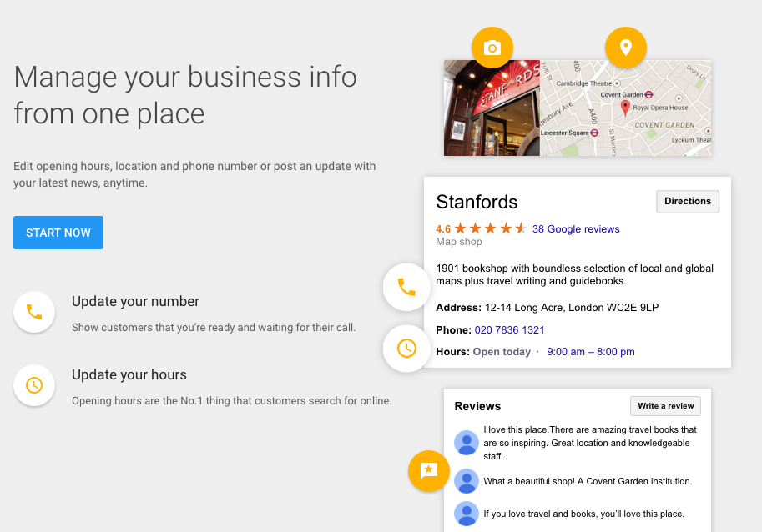Click the Underground roundel near Leicester Square
Image resolution: width=762 pixels, height=532 pixels.
coord(593,132)
